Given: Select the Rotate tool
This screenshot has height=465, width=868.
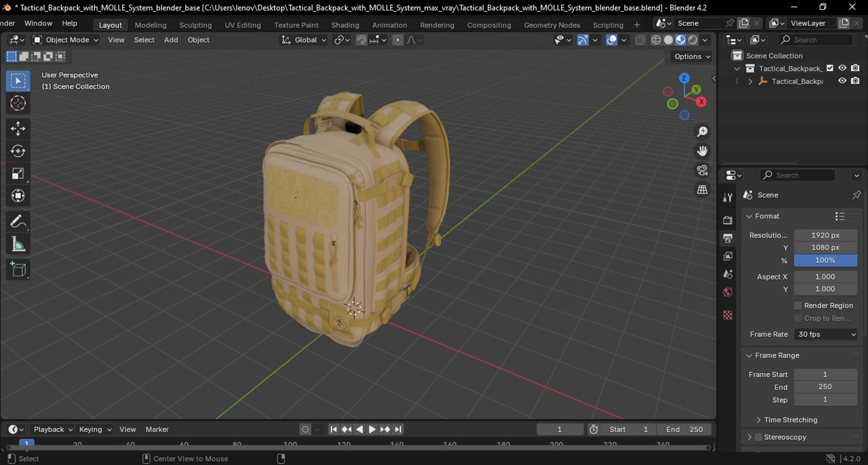Looking at the screenshot, I should 18,151.
